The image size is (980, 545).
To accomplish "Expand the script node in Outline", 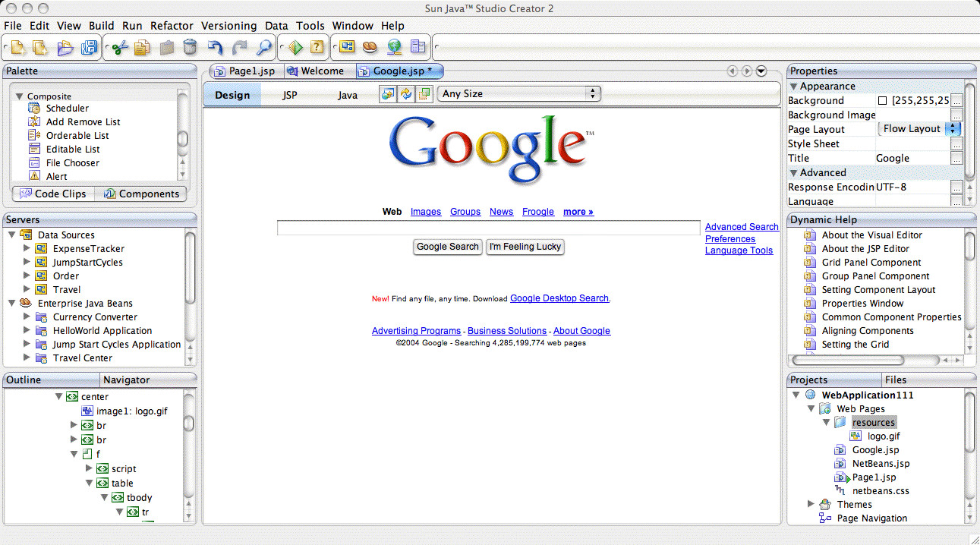I will pyautogui.click(x=89, y=468).
